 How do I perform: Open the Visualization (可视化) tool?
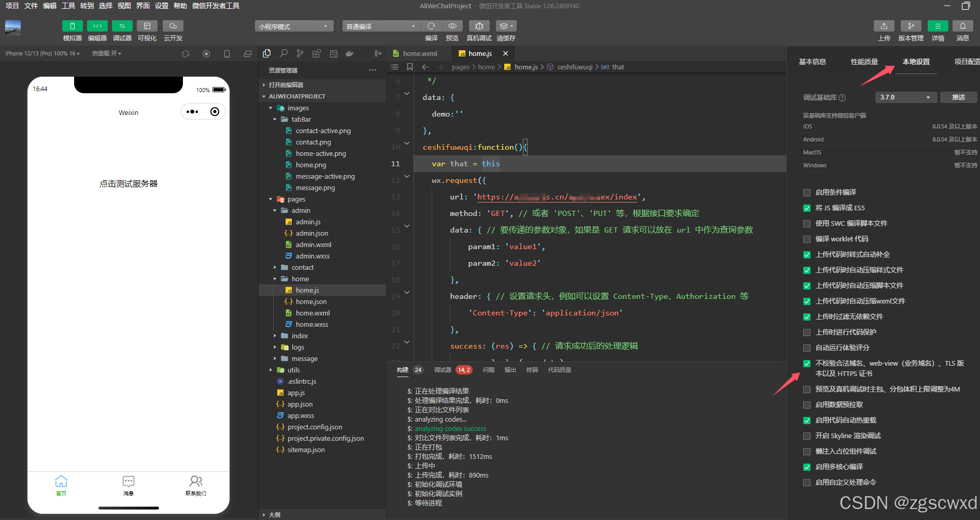click(x=147, y=26)
